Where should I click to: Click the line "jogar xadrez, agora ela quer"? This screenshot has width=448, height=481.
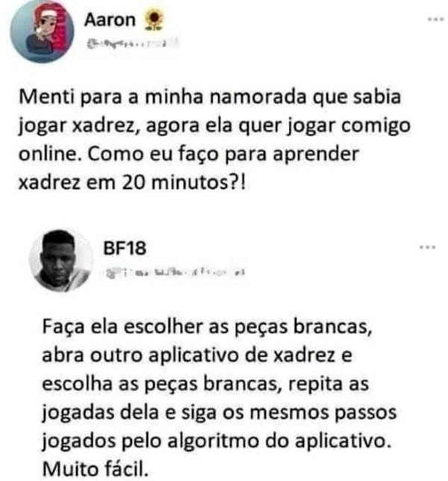[x=214, y=126]
